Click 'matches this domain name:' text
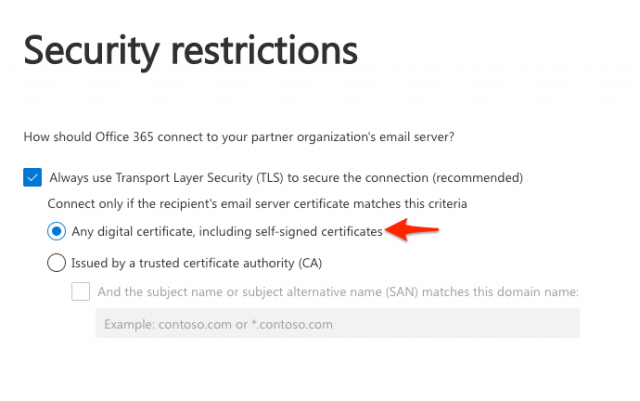The height and width of the screenshot is (401, 640). 500,292
